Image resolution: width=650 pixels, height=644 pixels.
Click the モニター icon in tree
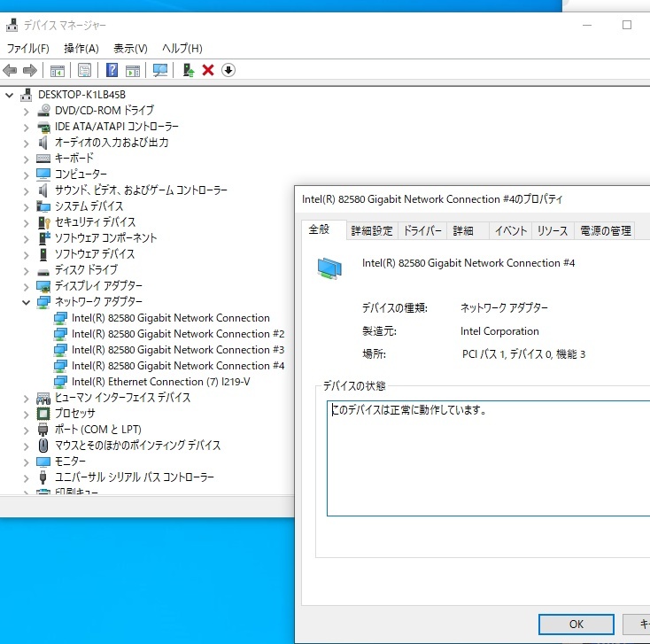click(43, 462)
